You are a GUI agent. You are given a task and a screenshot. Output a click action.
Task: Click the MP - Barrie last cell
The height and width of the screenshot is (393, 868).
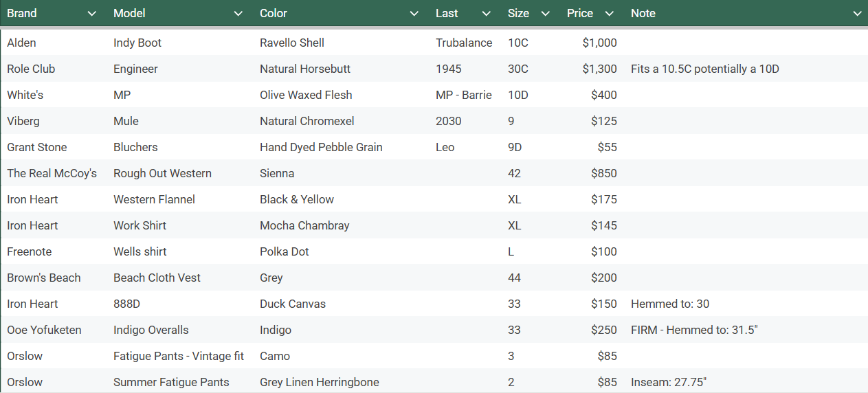pyautogui.click(x=464, y=95)
